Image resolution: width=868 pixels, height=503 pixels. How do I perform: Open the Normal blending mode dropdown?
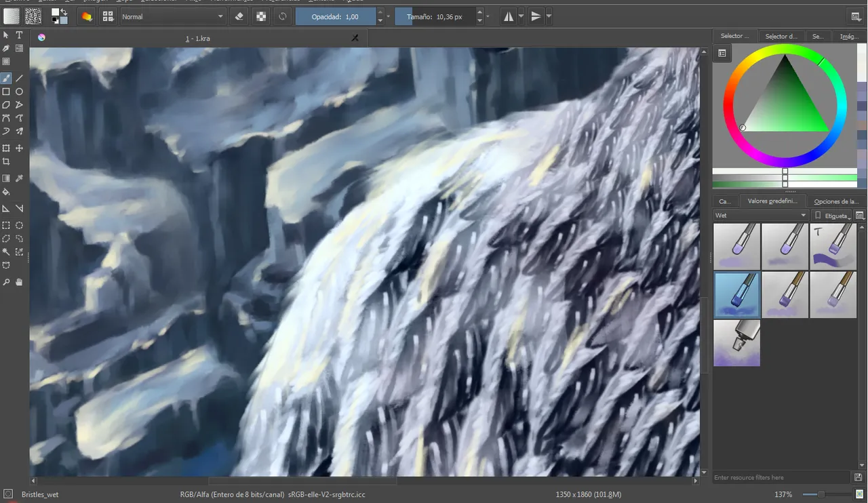pos(173,16)
